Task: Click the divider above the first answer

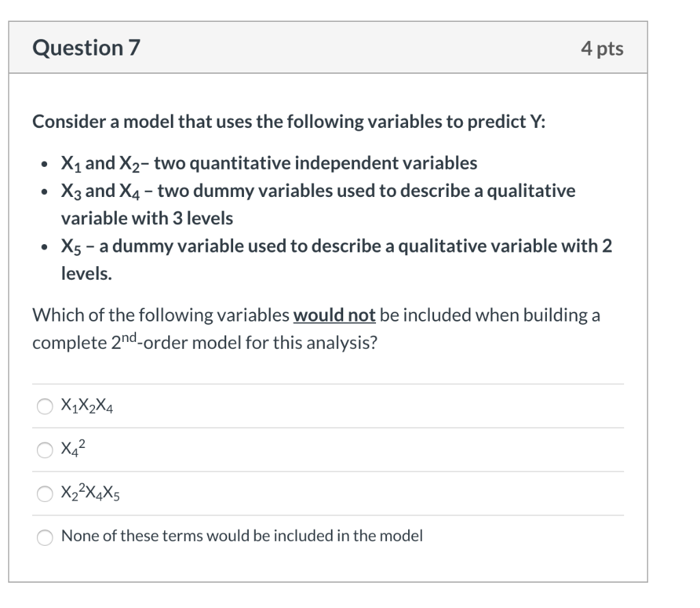Action: (x=328, y=384)
